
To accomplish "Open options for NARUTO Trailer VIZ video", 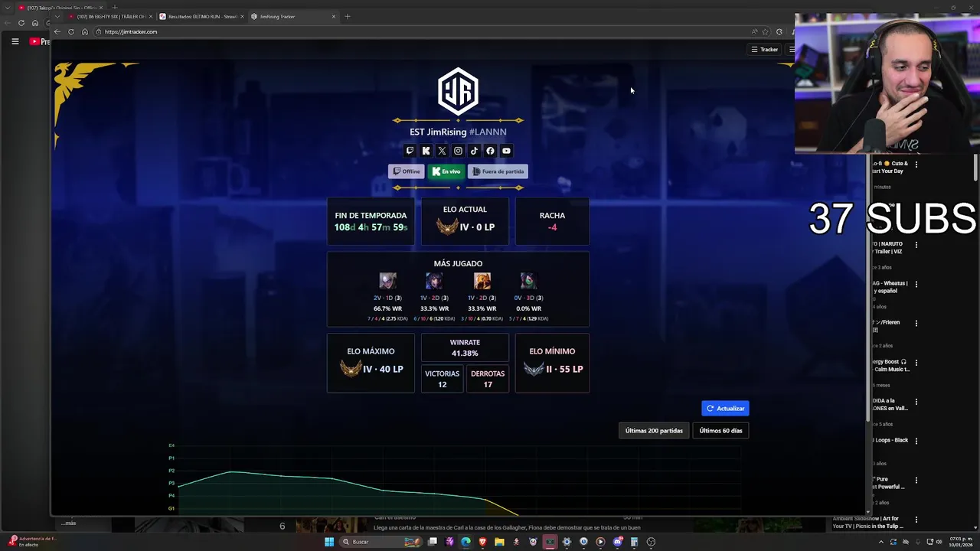I will click(916, 245).
